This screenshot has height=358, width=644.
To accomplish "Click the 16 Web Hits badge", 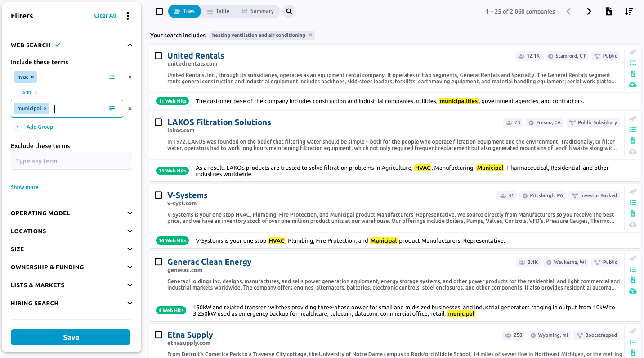I will point(172,240).
